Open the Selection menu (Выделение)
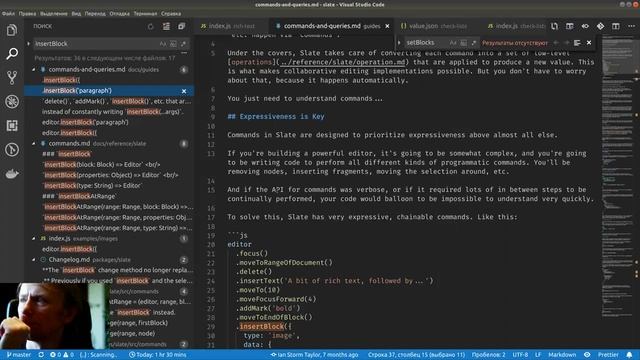The image size is (640, 360). [54, 13]
